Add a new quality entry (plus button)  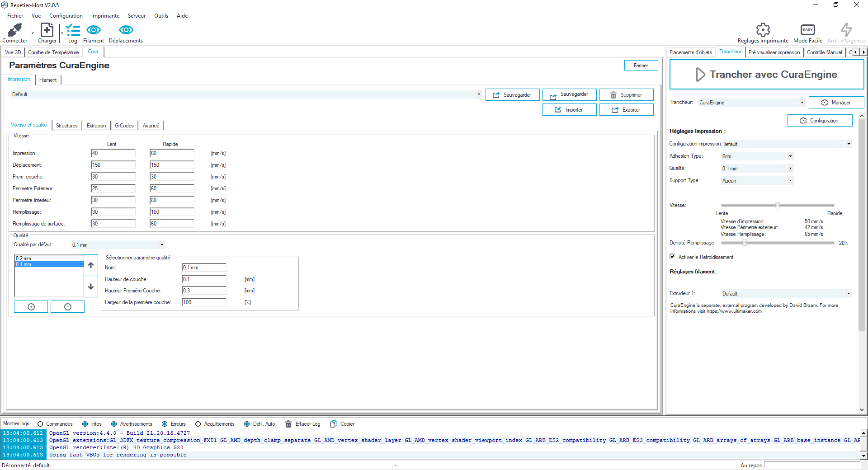pos(31,307)
